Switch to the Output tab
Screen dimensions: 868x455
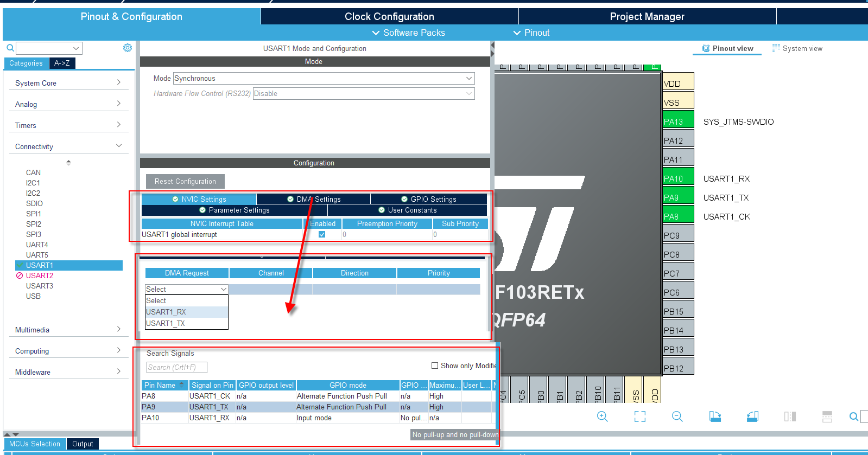coord(83,444)
